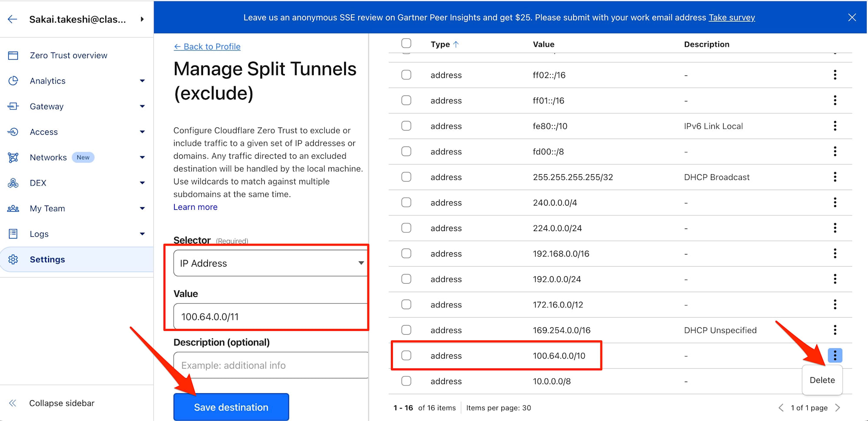Change Items per page: 30 setting
Screen dimensions: 868x421
499,408
